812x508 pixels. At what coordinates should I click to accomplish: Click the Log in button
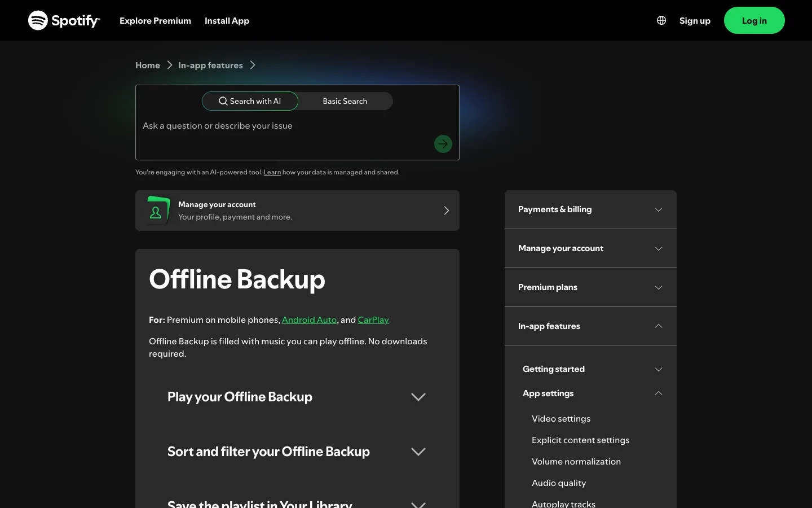coord(754,20)
